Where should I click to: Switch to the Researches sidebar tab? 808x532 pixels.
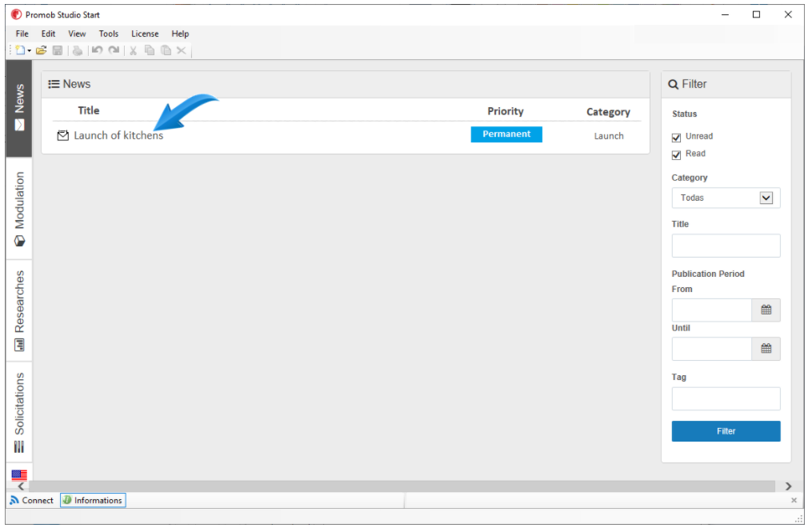[19, 310]
